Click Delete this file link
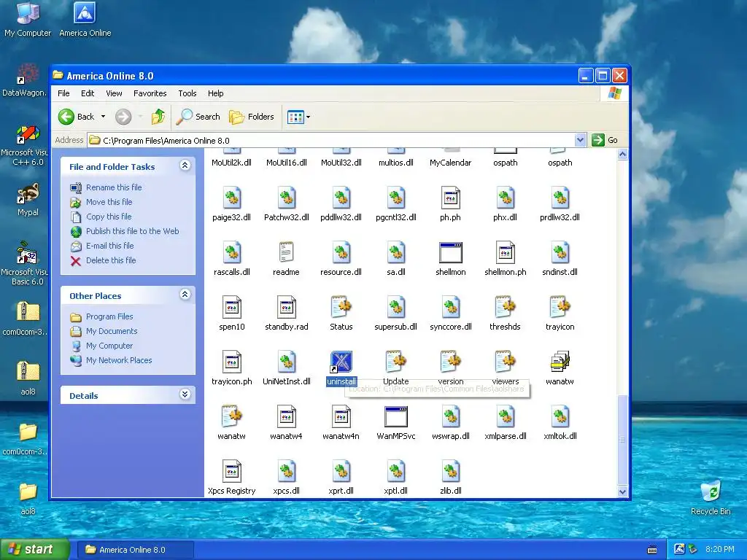This screenshot has height=560, width=747. click(111, 260)
